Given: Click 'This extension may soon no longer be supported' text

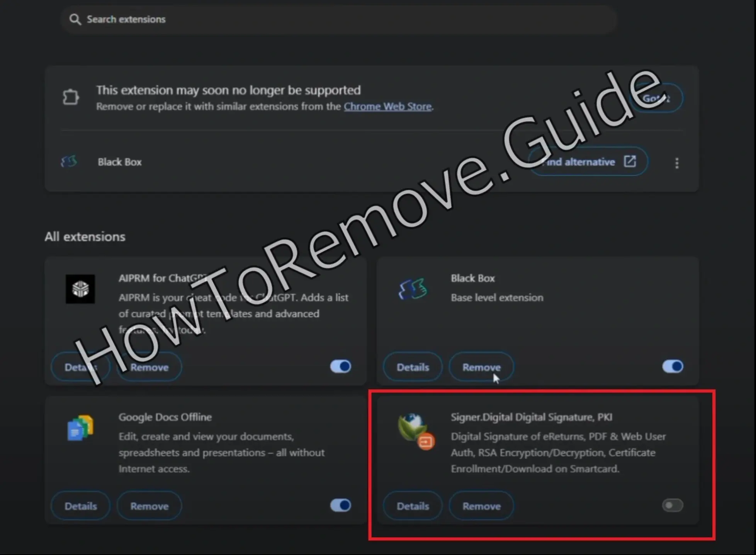Looking at the screenshot, I should click(228, 90).
